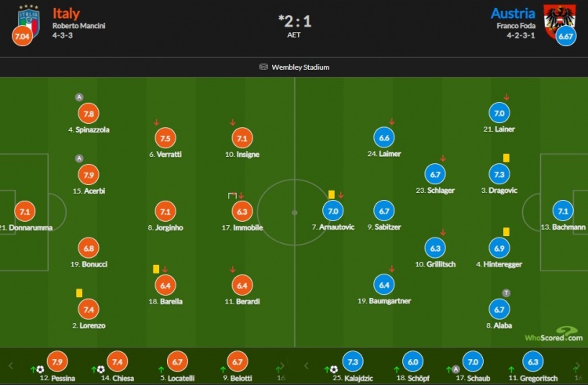Open the Italy team name link
588x385 pixels.
pos(66,13)
